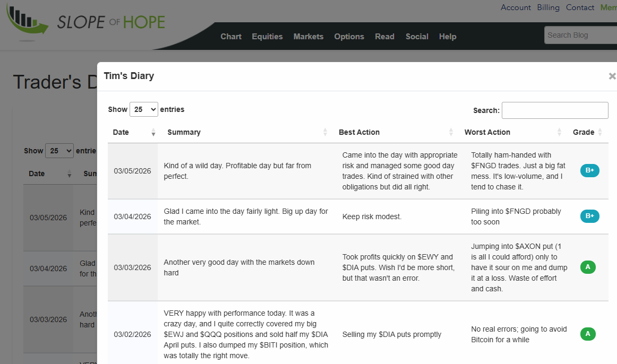Sort by Best Action column arrows
This screenshot has width=617, height=364.
coord(451,132)
